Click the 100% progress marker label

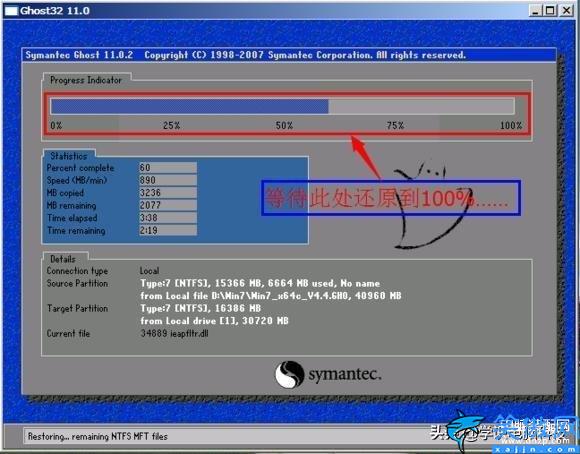tap(510, 126)
